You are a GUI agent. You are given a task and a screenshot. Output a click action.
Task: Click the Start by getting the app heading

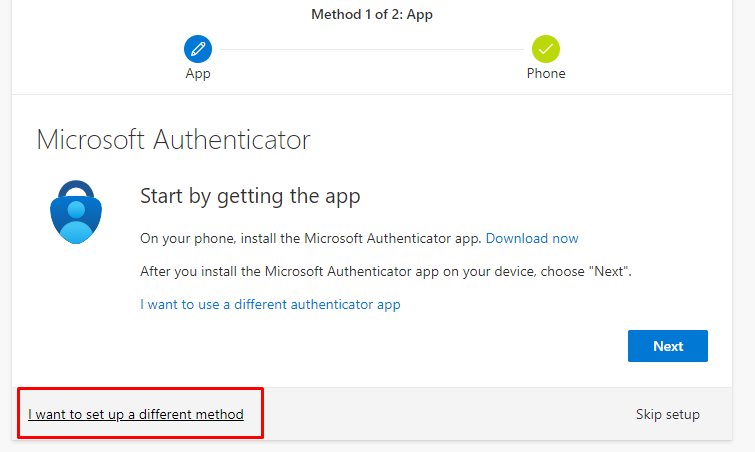coord(250,196)
